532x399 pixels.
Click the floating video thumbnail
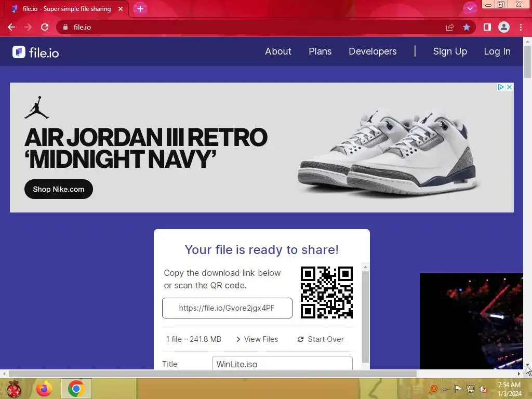(471, 321)
